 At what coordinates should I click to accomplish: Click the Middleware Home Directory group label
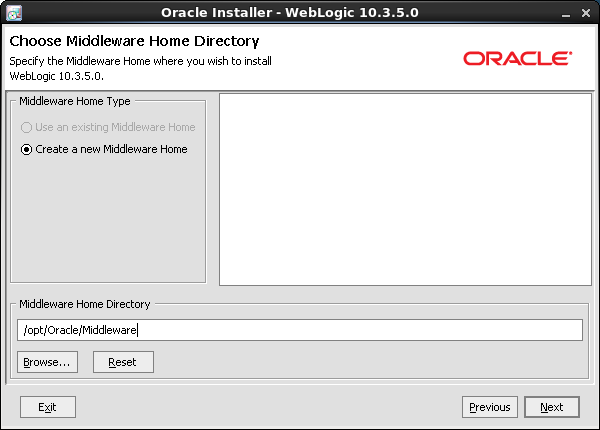tap(85, 304)
